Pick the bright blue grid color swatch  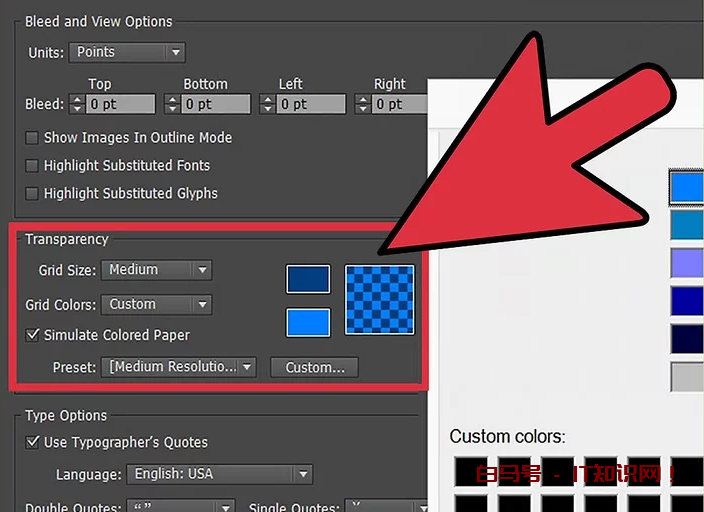point(308,322)
